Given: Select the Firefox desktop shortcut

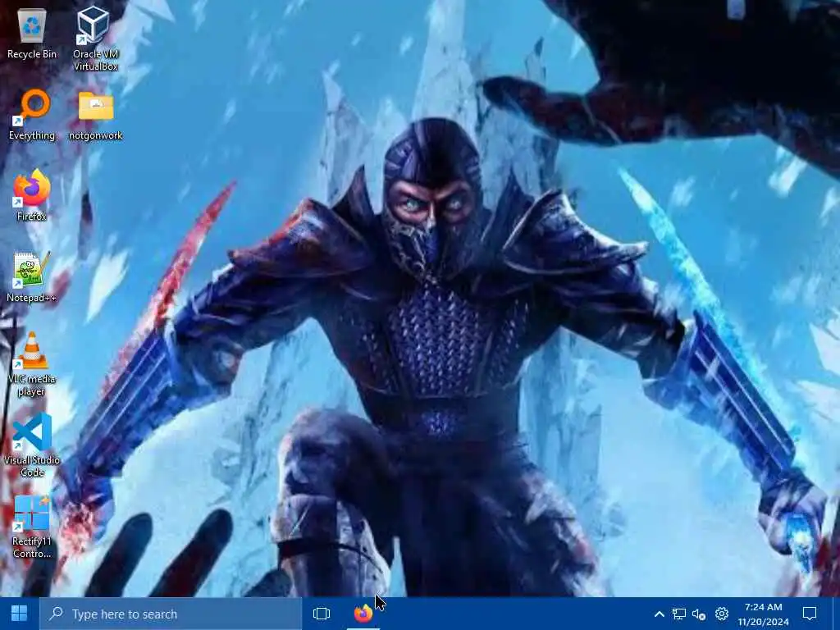Looking at the screenshot, I should point(32,195).
